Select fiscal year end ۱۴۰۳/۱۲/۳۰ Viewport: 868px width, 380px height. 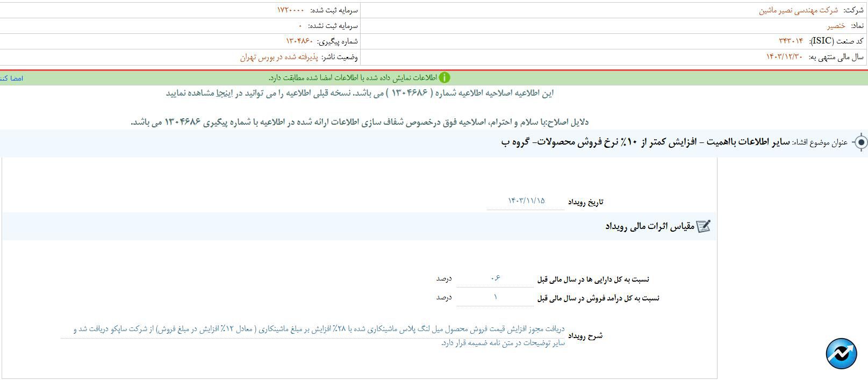tap(784, 57)
